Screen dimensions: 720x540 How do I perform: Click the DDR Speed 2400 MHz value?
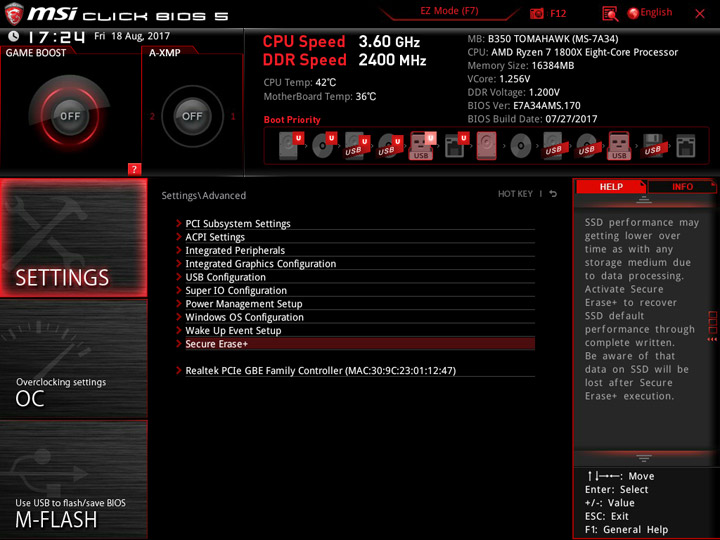[392, 60]
